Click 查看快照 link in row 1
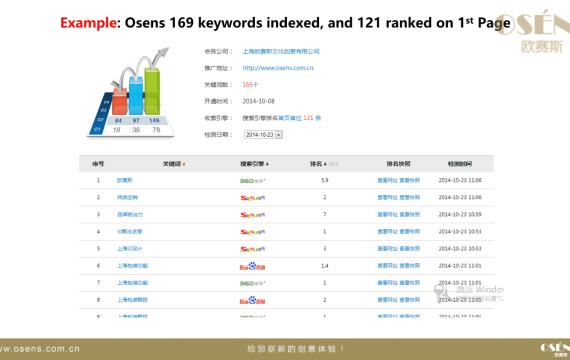570x360 pixels. click(x=410, y=180)
